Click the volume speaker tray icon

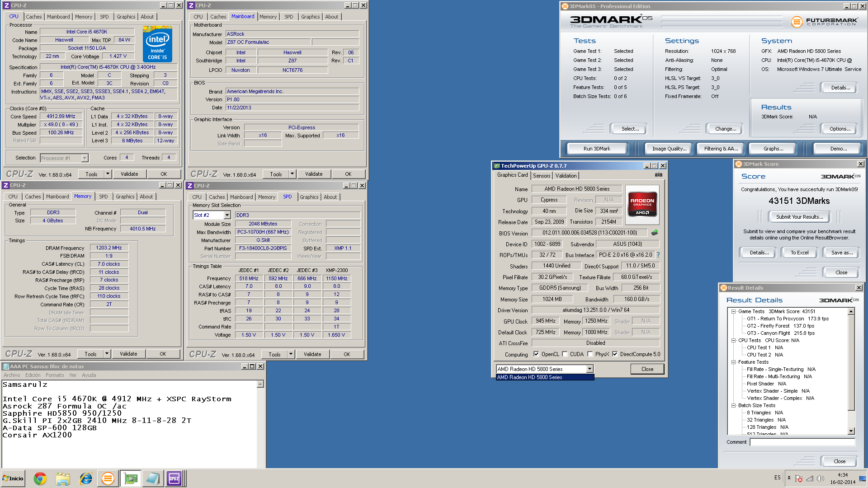[821, 479]
